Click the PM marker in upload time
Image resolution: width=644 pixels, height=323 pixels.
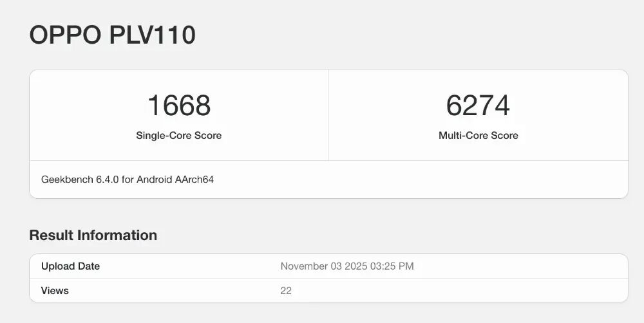(407, 266)
